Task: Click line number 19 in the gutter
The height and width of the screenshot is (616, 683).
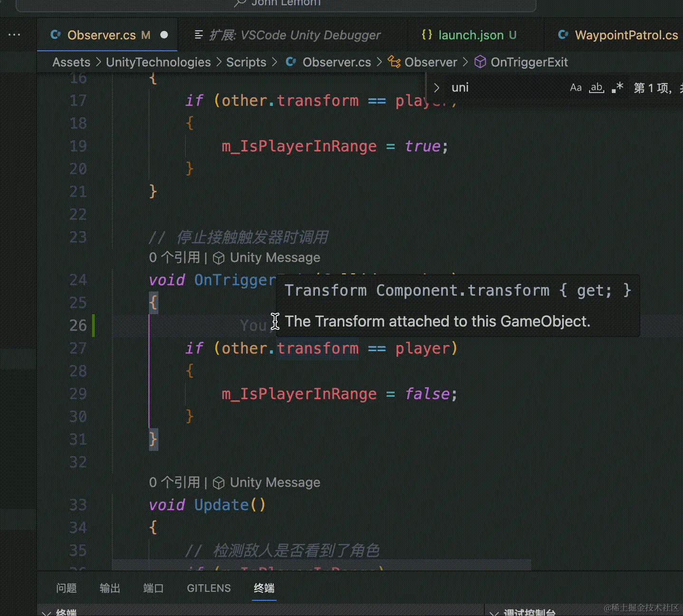Action: [78, 146]
